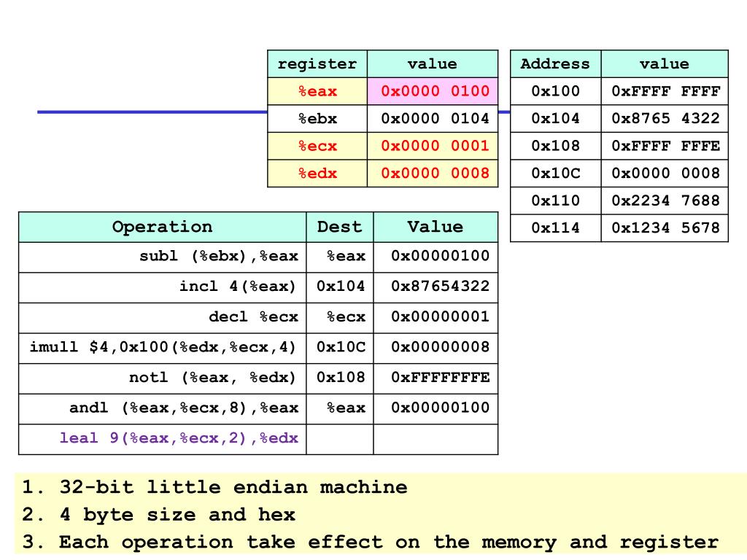Select the purple 'leal 9(%eax,%ecx,2),%edx' operation
The width and height of the screenshot is (747, 560).
click(163, 439)
